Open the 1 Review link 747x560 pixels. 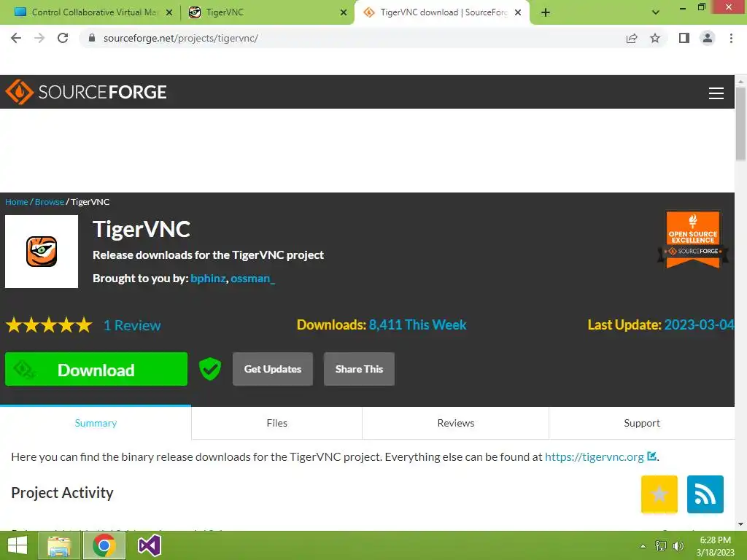pos(132,325)
